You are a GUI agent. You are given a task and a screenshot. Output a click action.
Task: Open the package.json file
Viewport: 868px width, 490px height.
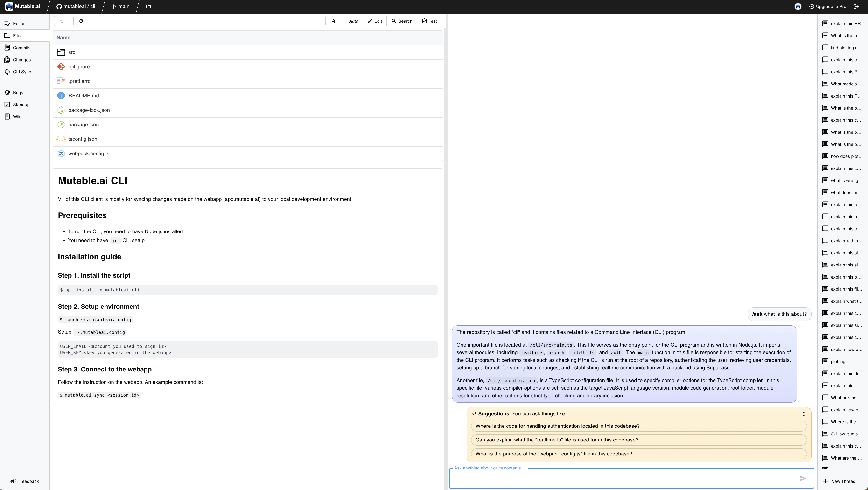click(248, 125)
